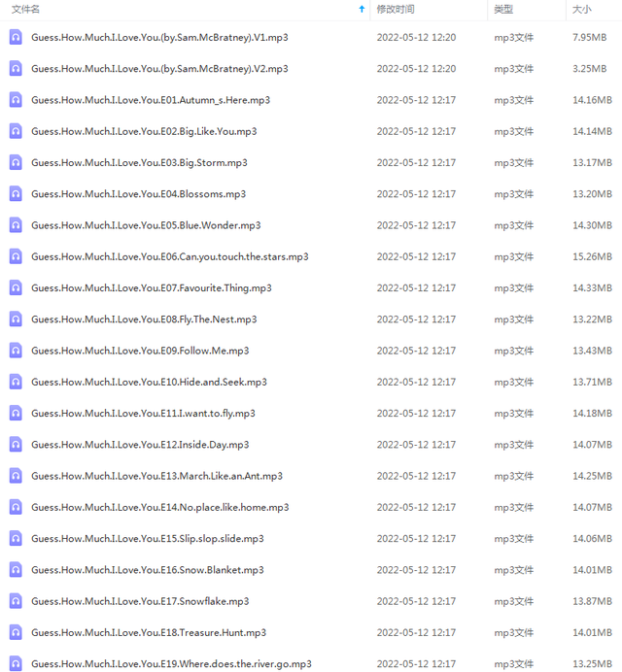622x672 pixels.
Task: Select file name E07.Favourite.Thing.mp3
Action: tap(152, 288)
